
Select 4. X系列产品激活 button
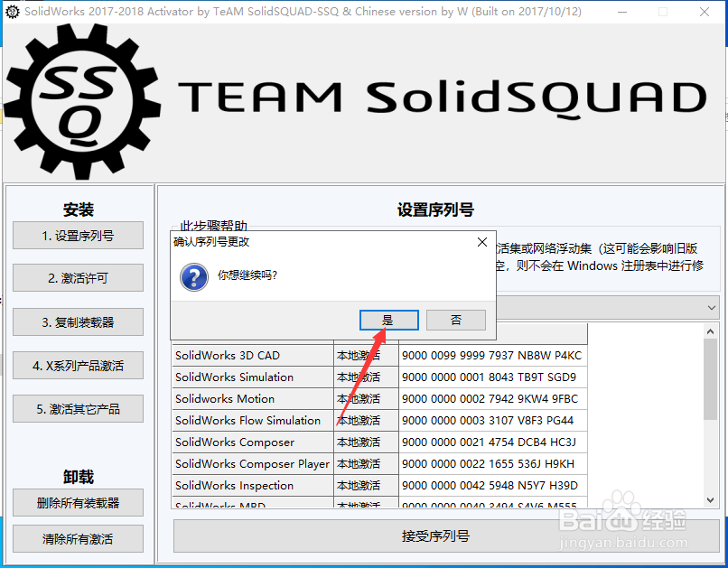pos(78,365)
